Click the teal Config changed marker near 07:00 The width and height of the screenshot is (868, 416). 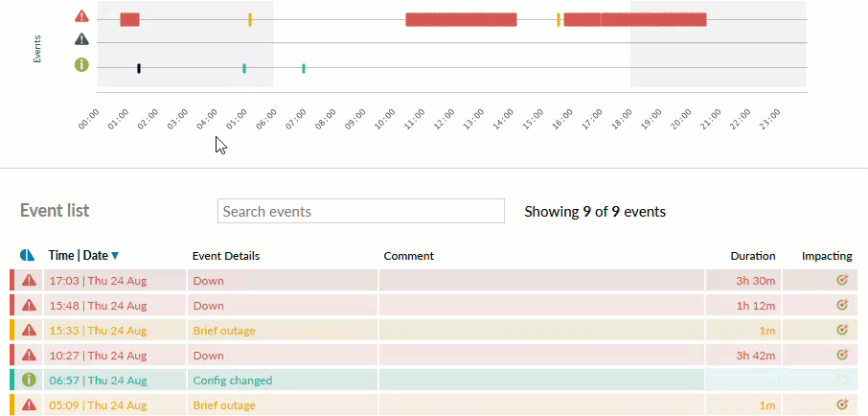point(304,68)
